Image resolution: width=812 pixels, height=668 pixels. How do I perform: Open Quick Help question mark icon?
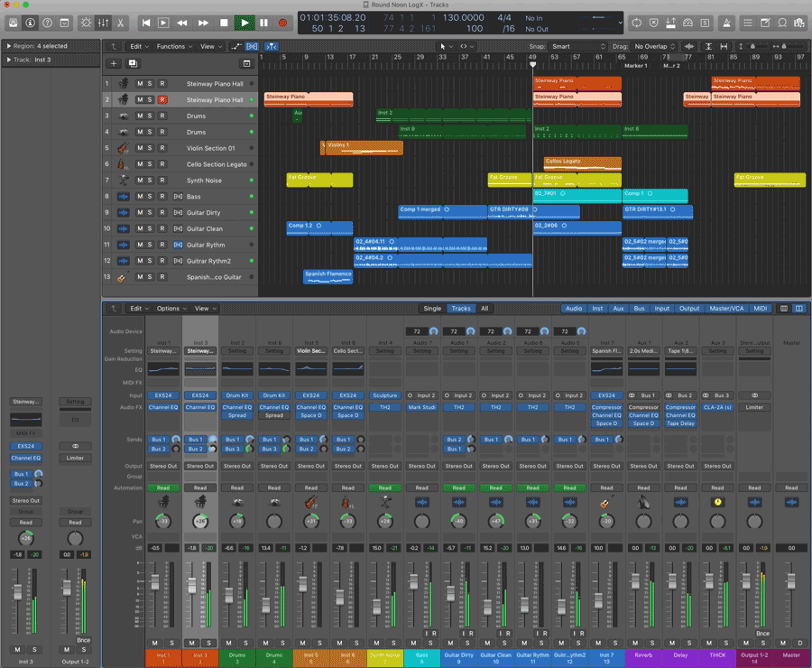[47, 23]
